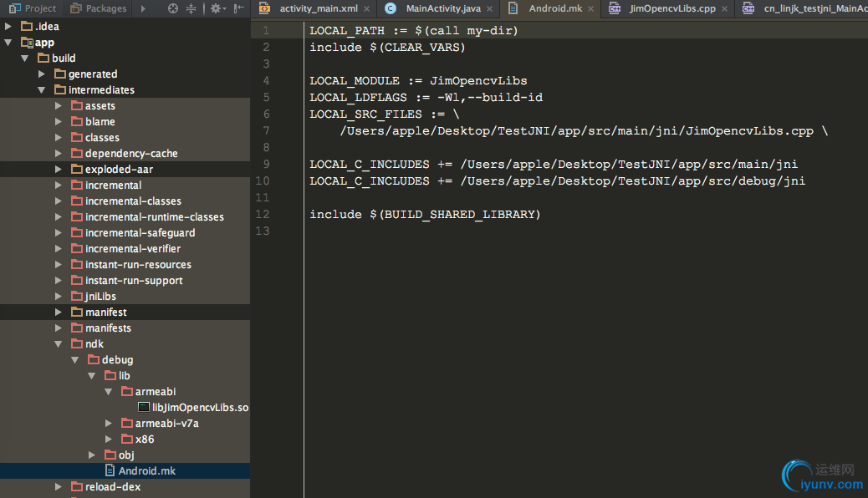Select the incremental-safeguard folder row
Image resolution: width=868 pixels, height=498 pixels.
[125, 233]
